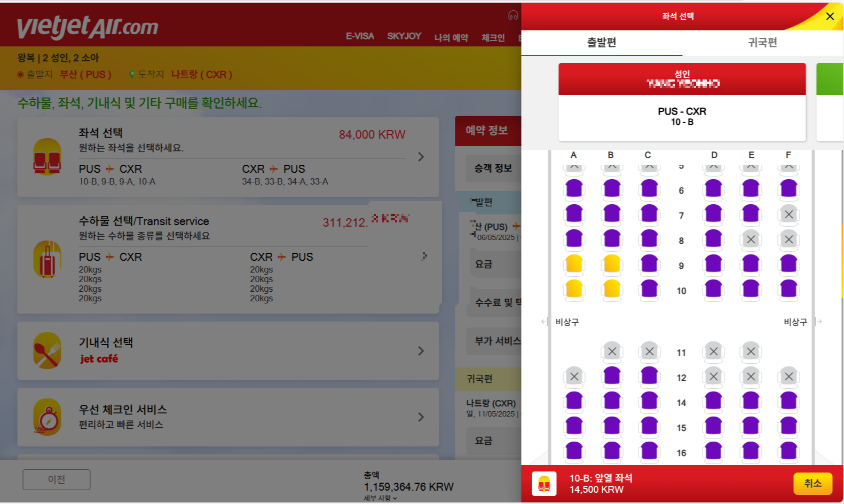Screen dimensions: 844x504
Task: Expand the 기내식 선택 meal card arrow
Action: pos(421,350)
